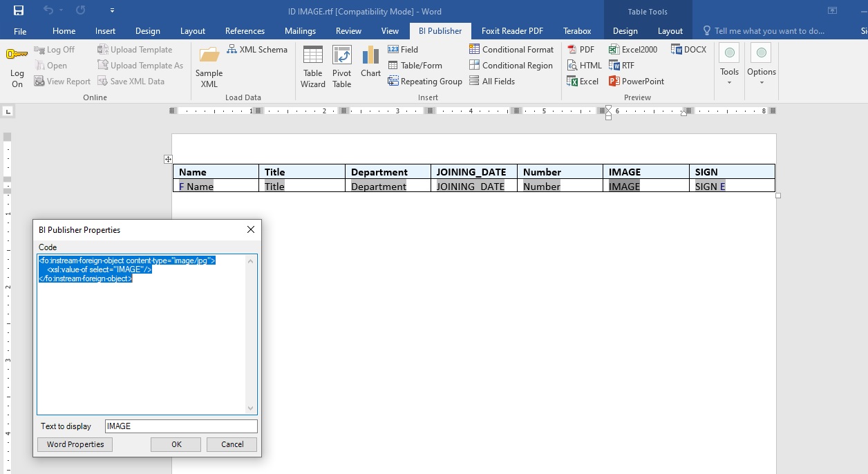
Task: Preview output as Excel2000
Action: pos(632,50)
